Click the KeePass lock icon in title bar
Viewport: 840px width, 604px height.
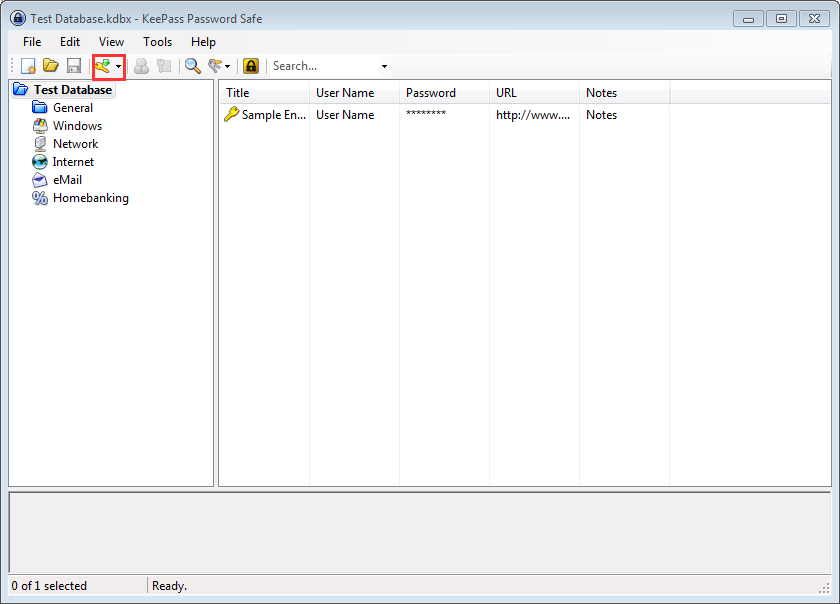(18, 18)
